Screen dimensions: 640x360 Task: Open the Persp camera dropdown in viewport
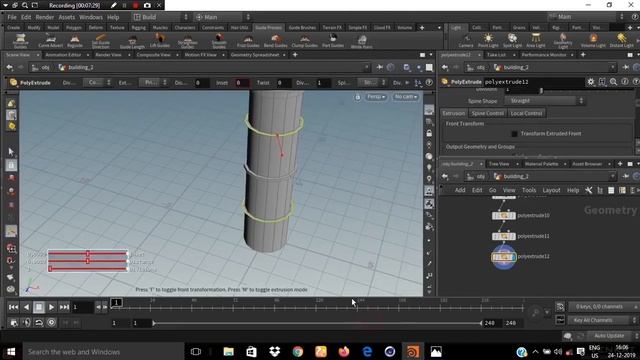376,97
